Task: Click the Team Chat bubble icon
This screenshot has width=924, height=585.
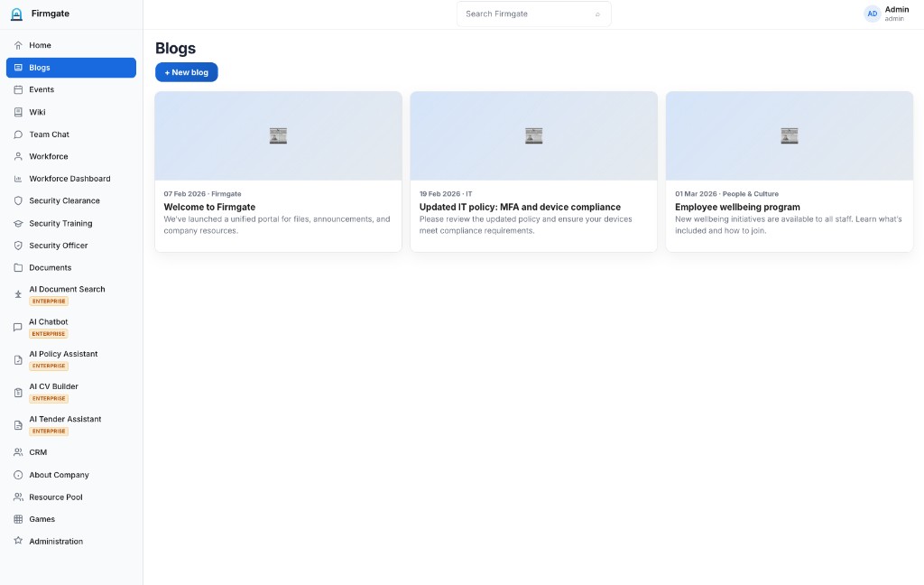Action: tap(18, 135)
